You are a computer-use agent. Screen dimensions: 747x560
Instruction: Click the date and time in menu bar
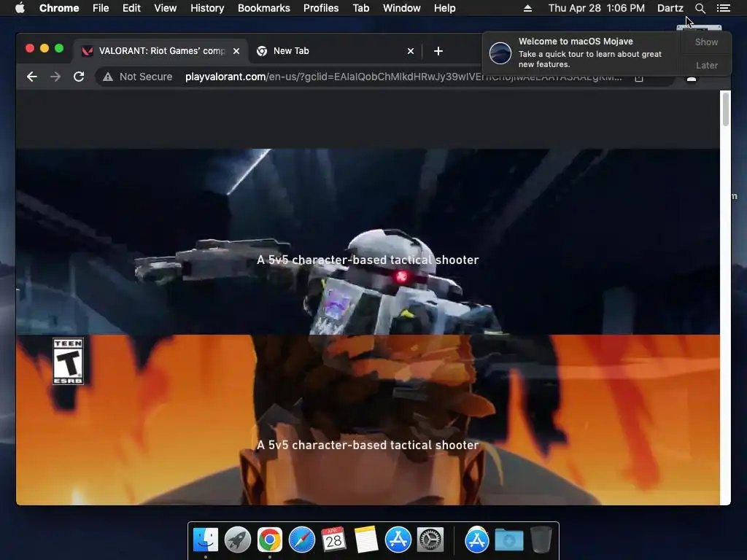(597, 8)
